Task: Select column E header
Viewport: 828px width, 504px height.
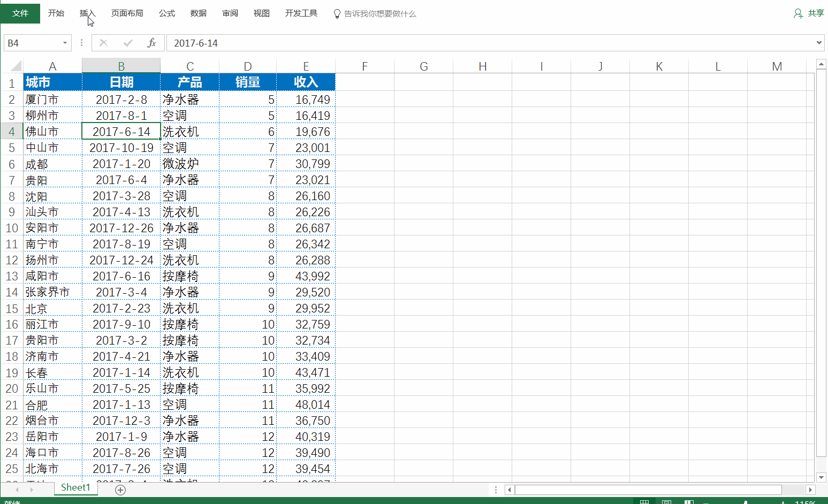Action: tap(306, 66)
